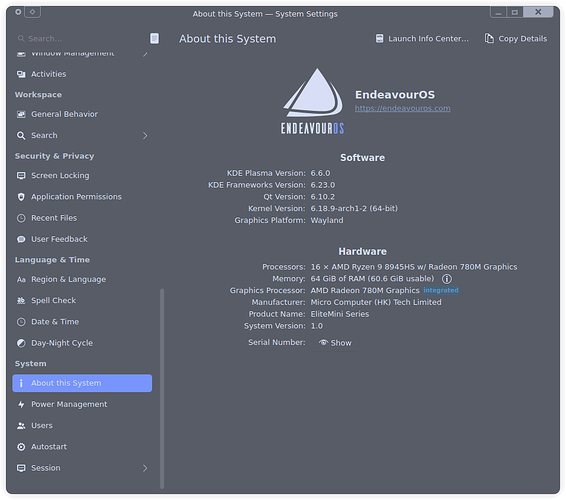Click the Activities sidebar icon
Viewport: 566px width, 500px height.
click(x=21, y=74)
